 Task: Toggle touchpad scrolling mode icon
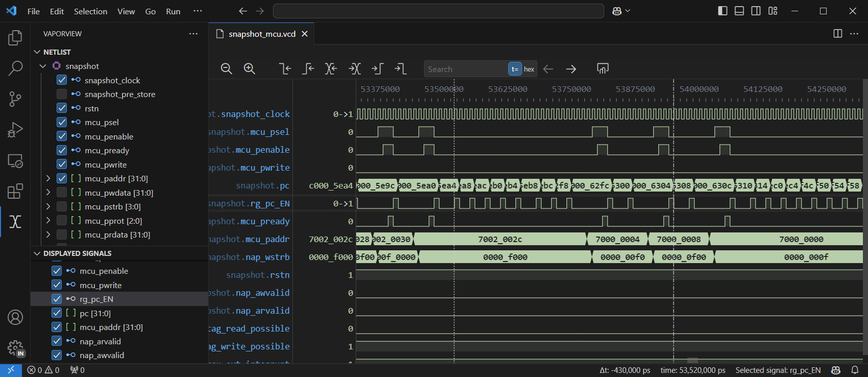603,69
